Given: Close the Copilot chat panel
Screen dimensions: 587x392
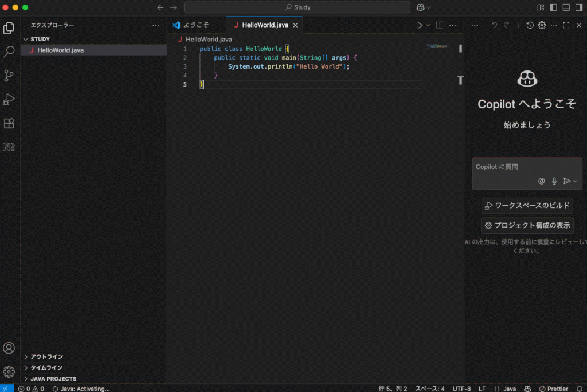Looking at the screenshot, I should click(x=579, y=25).
